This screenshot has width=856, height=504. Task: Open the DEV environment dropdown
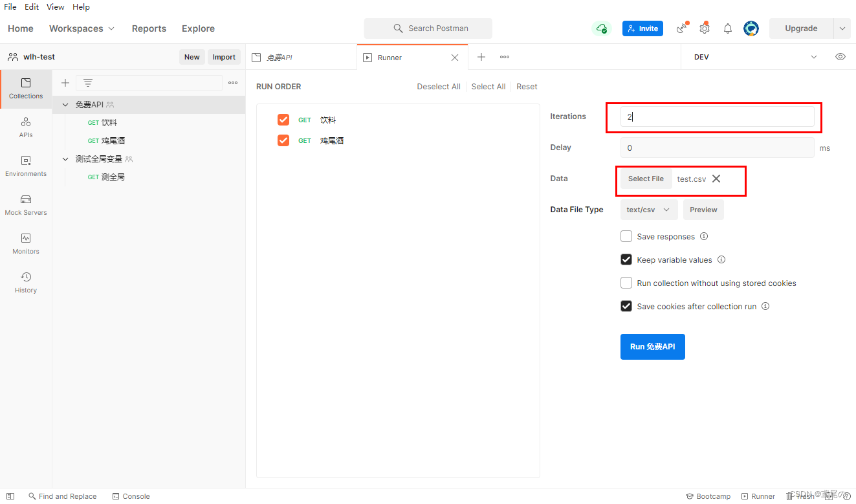(756, 57)
